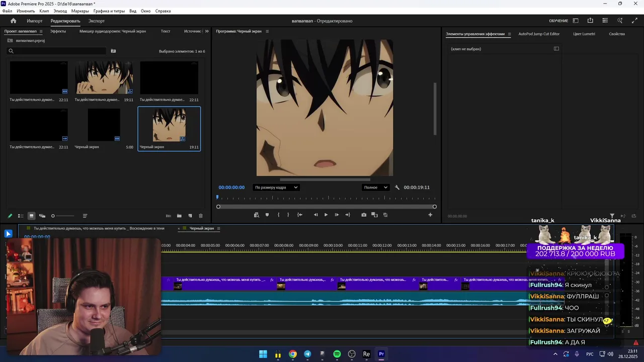Image resolution: width=644 pixels, height=362 pixels.
Task: Create a new item in Project panel
Action: (190, 216)
